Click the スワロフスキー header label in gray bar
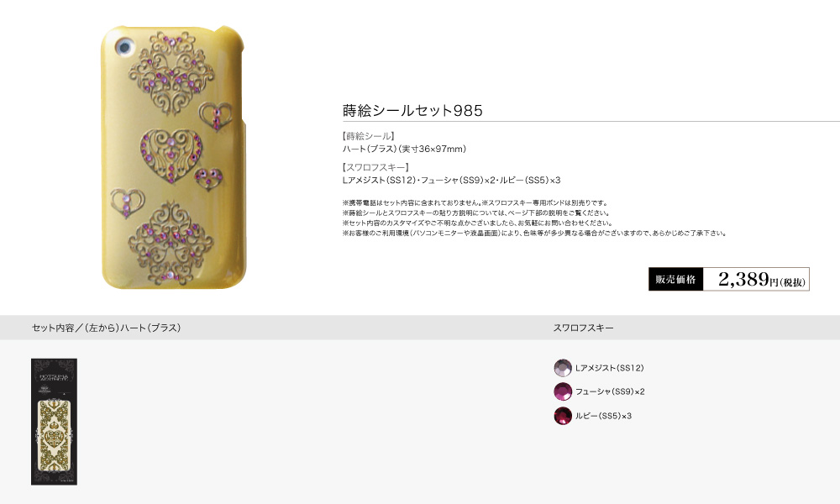Image resolution: width=840 pixels, height=504 pixels. pyautogui.click(x=584, y=328)
